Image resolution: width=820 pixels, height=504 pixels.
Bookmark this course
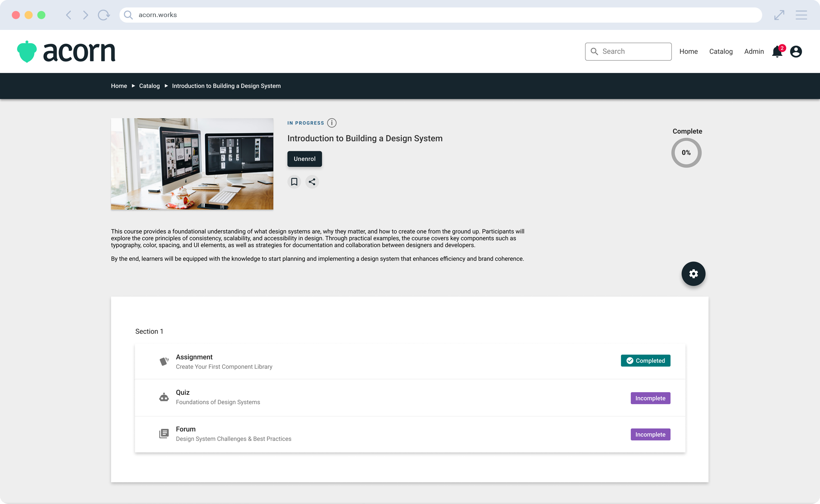(294, 182)
